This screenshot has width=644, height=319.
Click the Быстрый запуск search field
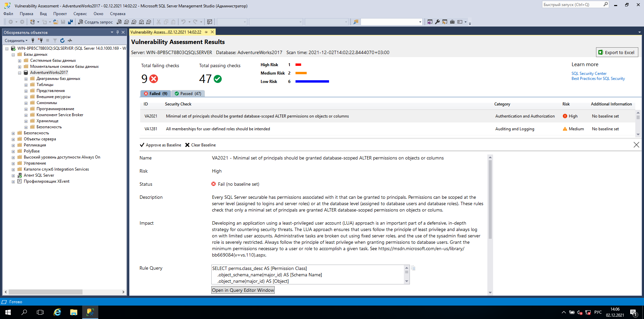click(573, 5)
